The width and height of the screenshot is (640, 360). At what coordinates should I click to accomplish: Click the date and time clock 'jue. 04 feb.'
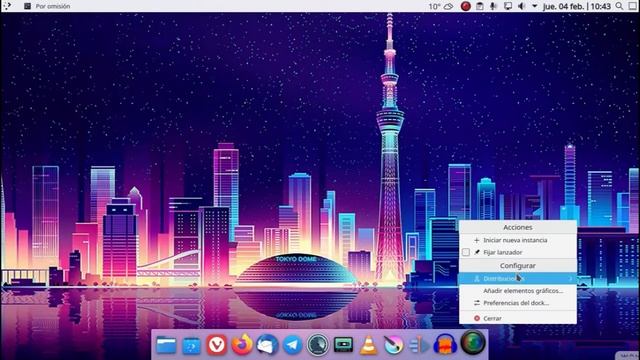[576, 6]
